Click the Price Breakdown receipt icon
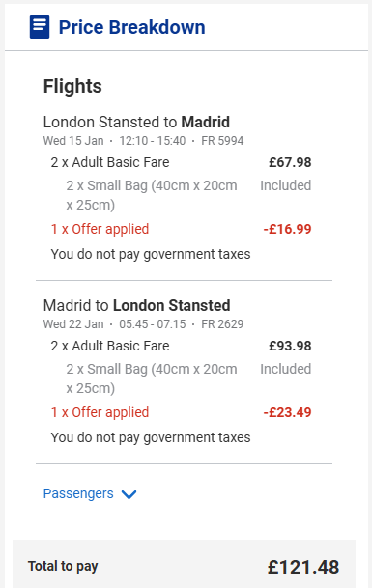Viewport: 372px width, 588px height. point(40,27)
